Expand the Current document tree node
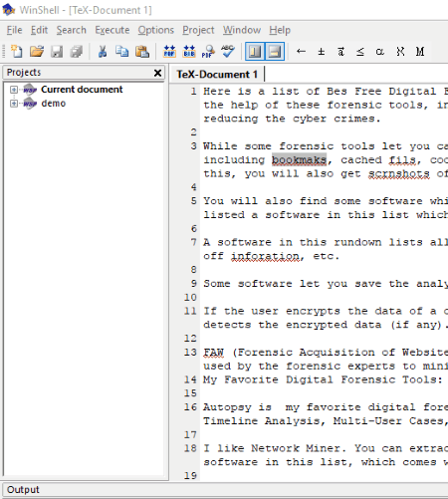The width and height of the screenshot is (448, 499). coord(14,90)
